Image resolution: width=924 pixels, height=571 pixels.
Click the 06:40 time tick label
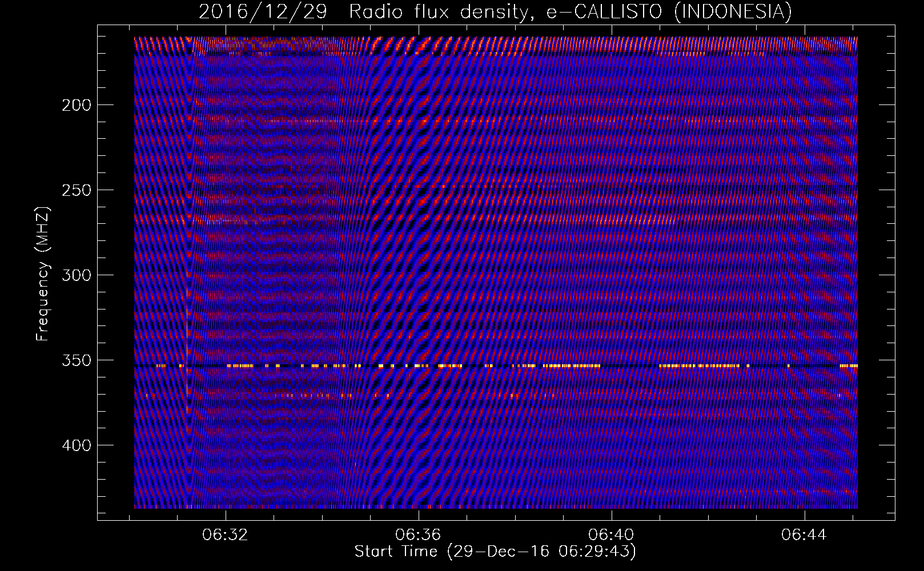pyautogui.click(x=612, y=535)
